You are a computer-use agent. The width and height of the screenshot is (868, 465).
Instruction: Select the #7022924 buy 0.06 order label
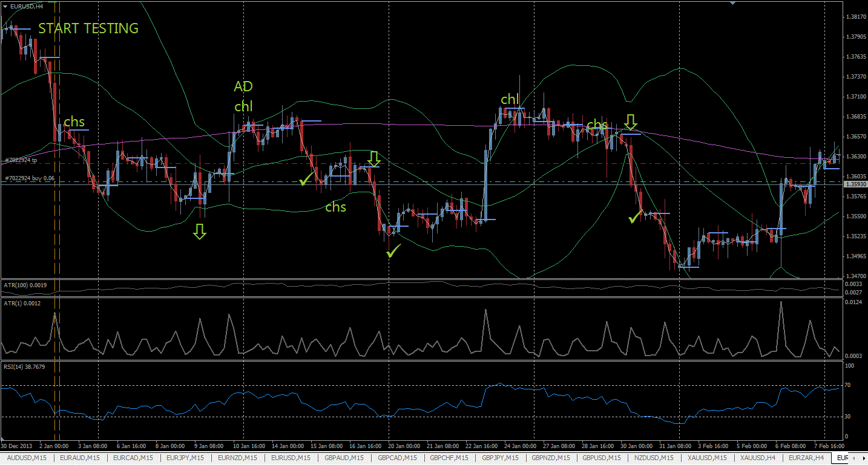pyautogui.click(x=29, y=178)
